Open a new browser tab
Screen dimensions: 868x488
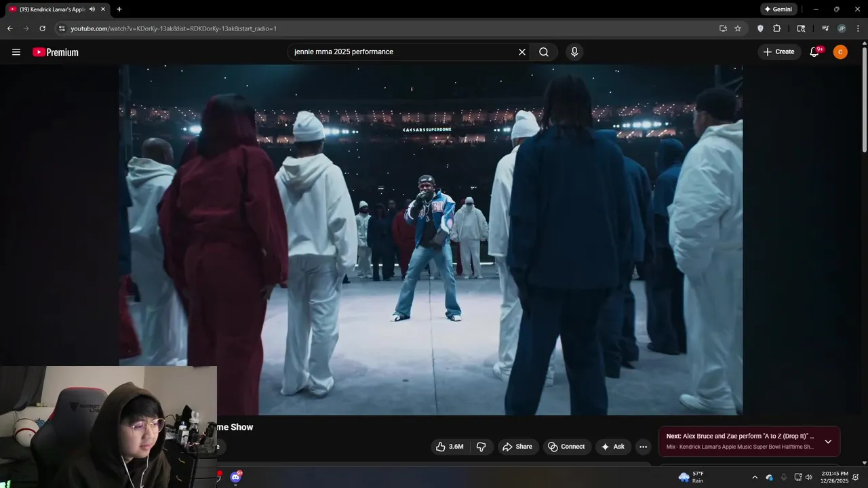point(119,9)
